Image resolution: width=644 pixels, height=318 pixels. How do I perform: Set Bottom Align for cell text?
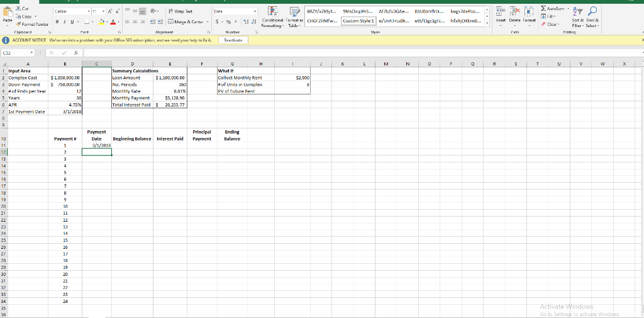142,13
